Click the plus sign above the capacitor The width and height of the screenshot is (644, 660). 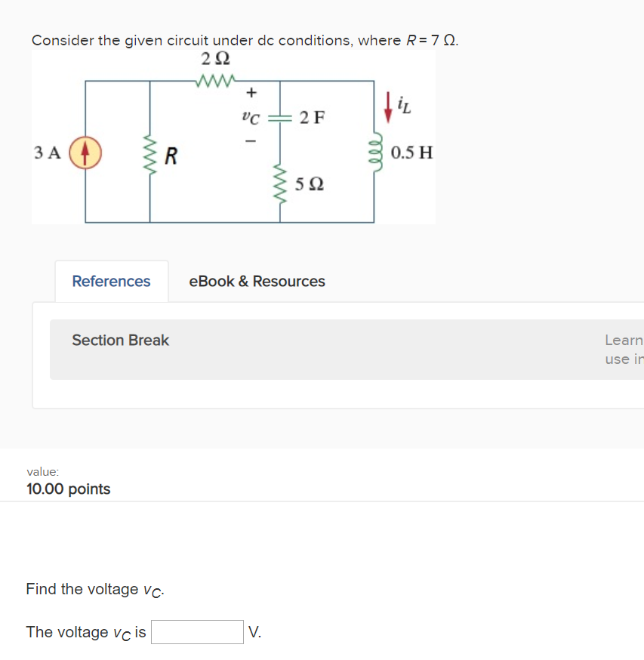[251, 93]
